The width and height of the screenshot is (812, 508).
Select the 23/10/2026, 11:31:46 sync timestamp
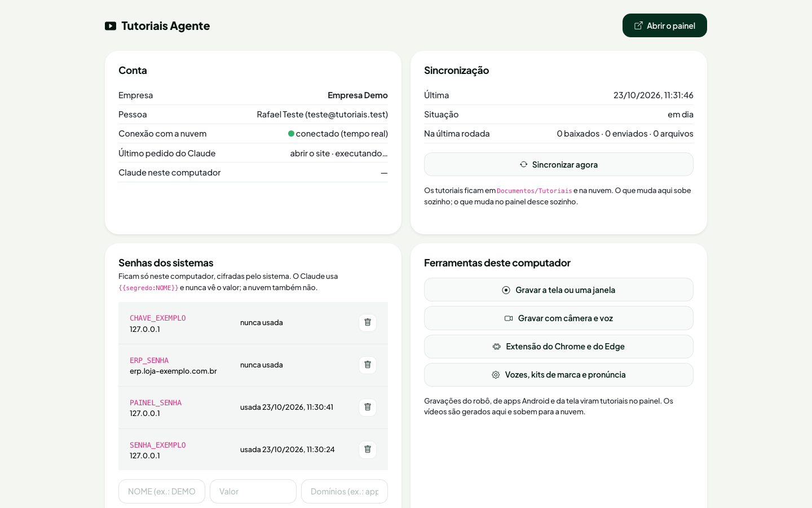(x=654, y=95)
